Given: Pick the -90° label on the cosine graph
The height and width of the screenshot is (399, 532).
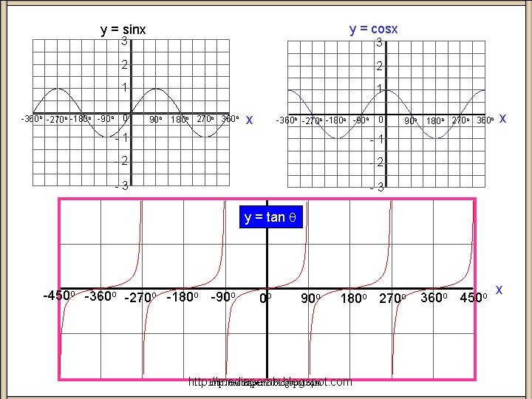Looking at the screenshot, I should (361, 120).
